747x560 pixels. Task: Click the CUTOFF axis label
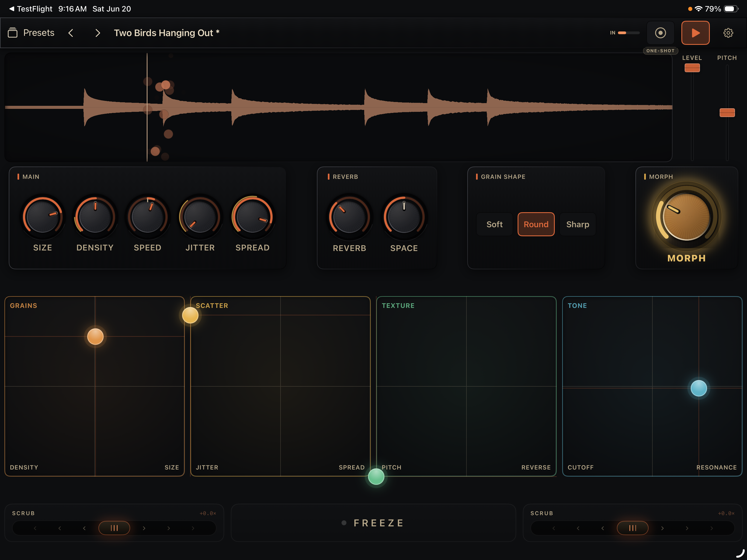(580, 468)
